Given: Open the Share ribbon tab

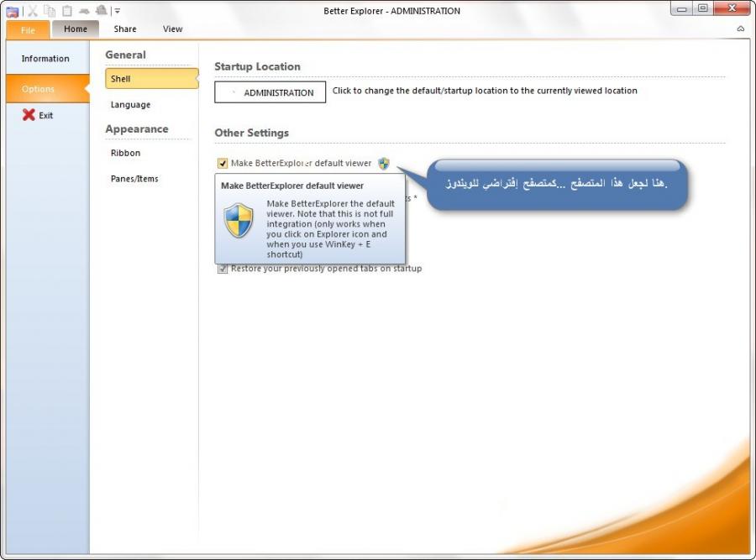Looking at the screenshot, I should point(125,29).
